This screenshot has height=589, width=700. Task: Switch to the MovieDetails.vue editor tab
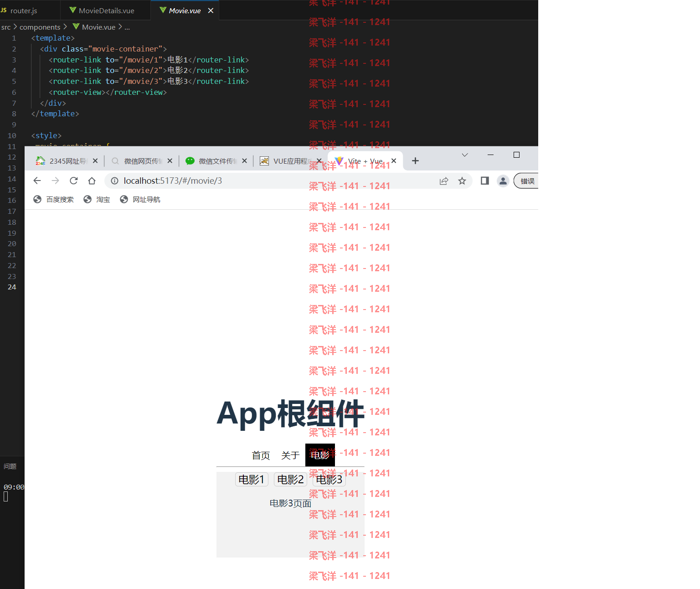106,10
